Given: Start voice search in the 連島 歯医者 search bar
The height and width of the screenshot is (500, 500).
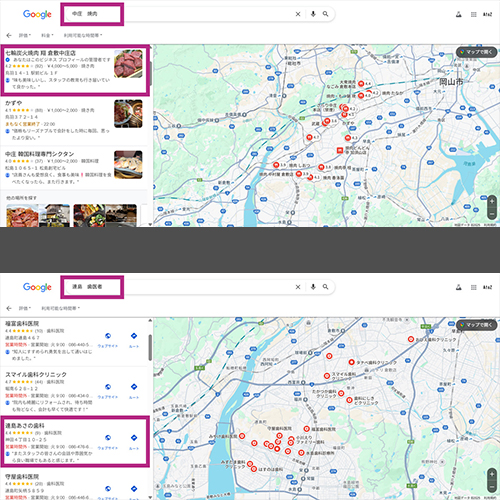Looking at the screenshot, I should click(x=313, y=287).
